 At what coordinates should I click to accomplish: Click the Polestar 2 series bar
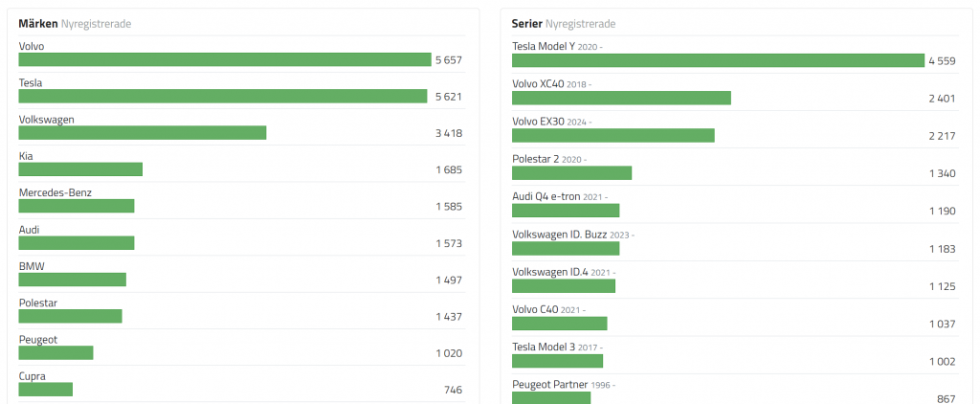(571, 173)
